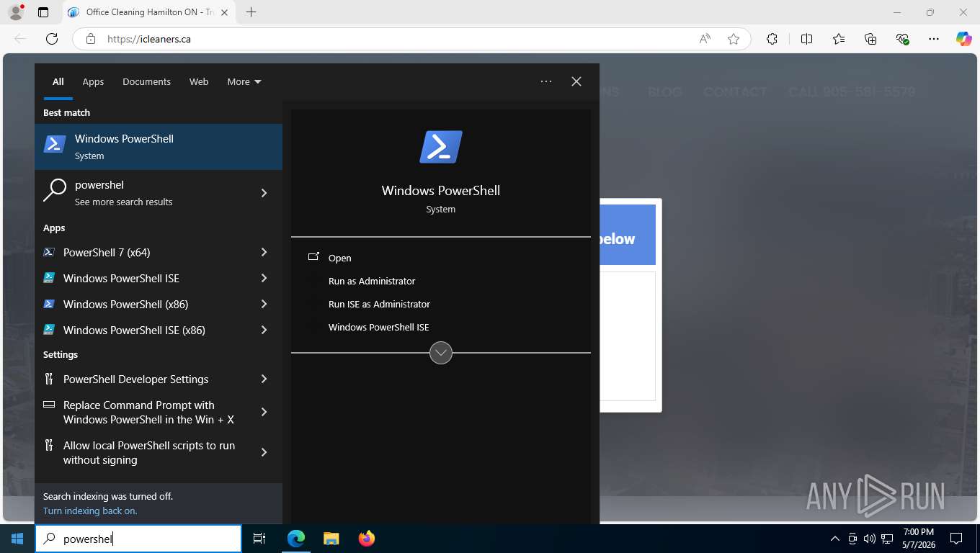Refresh the current page in Edge
The height and width of the screenshot is (553, 980).
51,39
